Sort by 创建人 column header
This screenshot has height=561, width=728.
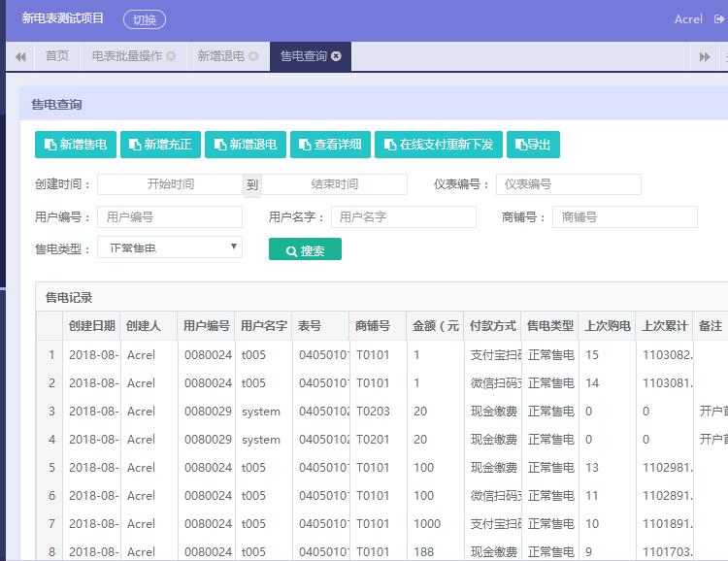tap(149, 326)
